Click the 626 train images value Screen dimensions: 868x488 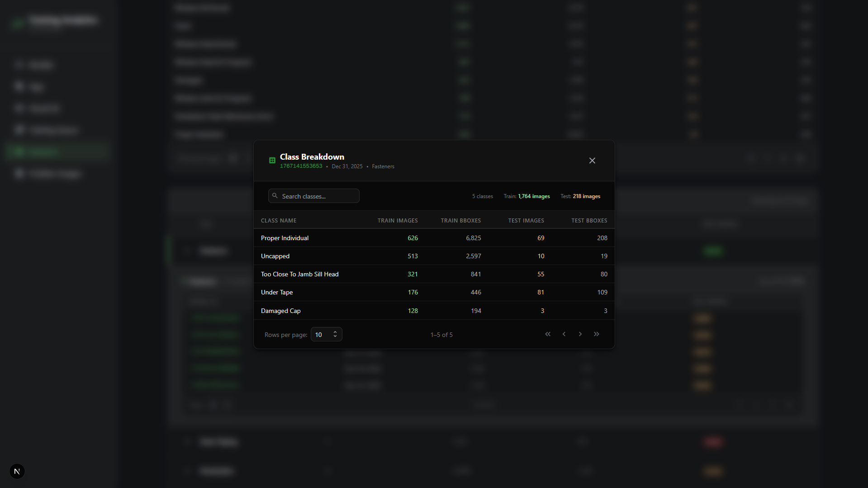click(413, 238)
